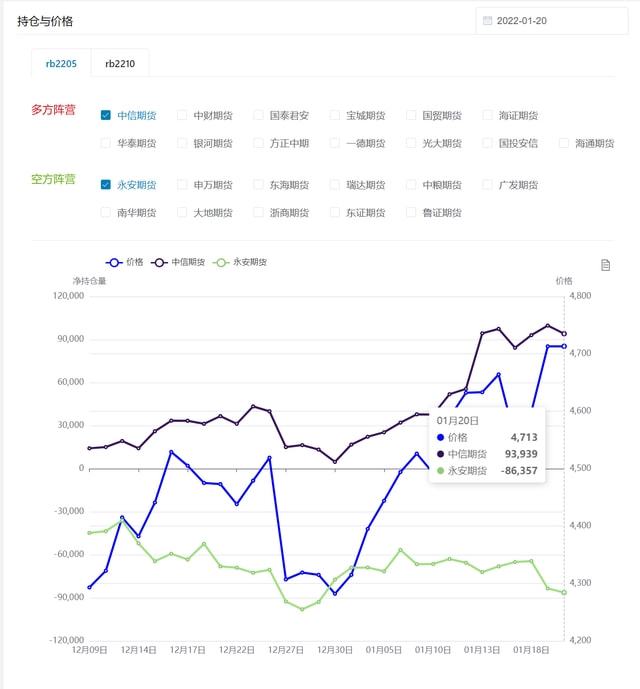Viewport: 640px width, 689px height.
Task: Enable the 中财期货 checkbox
Action: (x=182, y=115)
